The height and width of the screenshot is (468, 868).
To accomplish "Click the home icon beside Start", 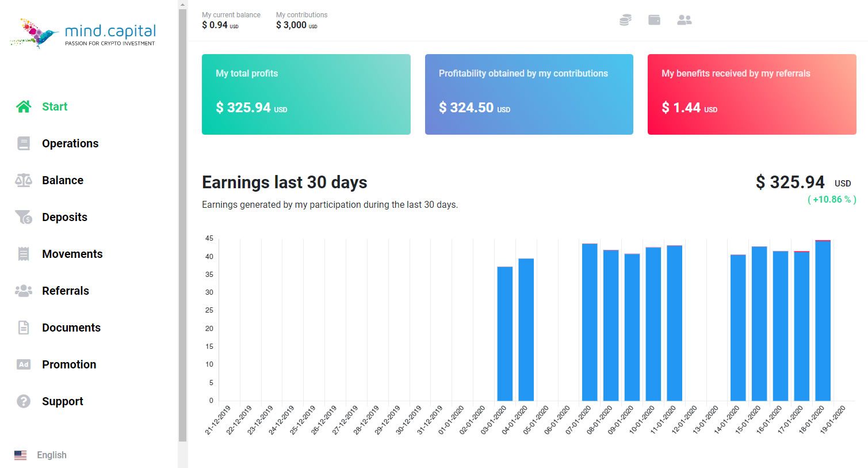I will click(24, 106).
